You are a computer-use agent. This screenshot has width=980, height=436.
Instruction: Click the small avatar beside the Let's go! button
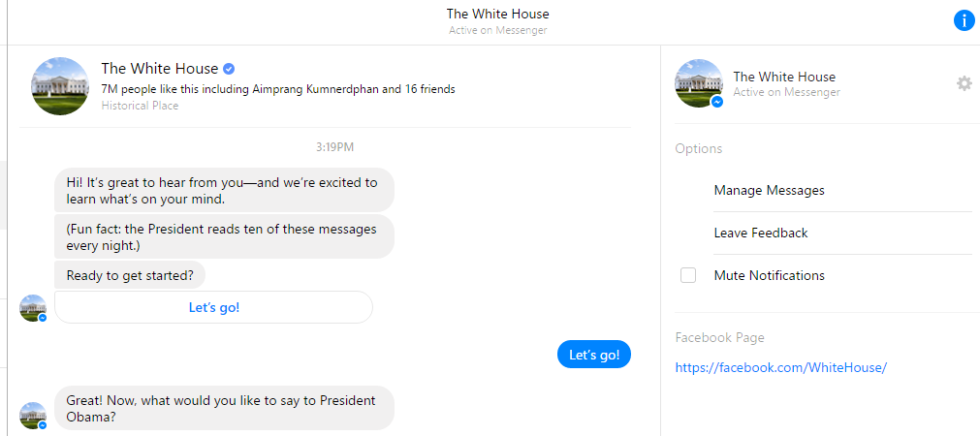33,308
